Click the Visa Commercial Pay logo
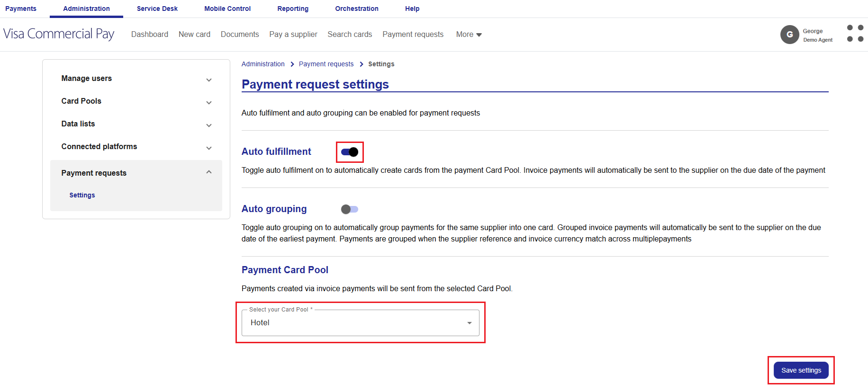 pyautogui.click(x=59, y=34)
